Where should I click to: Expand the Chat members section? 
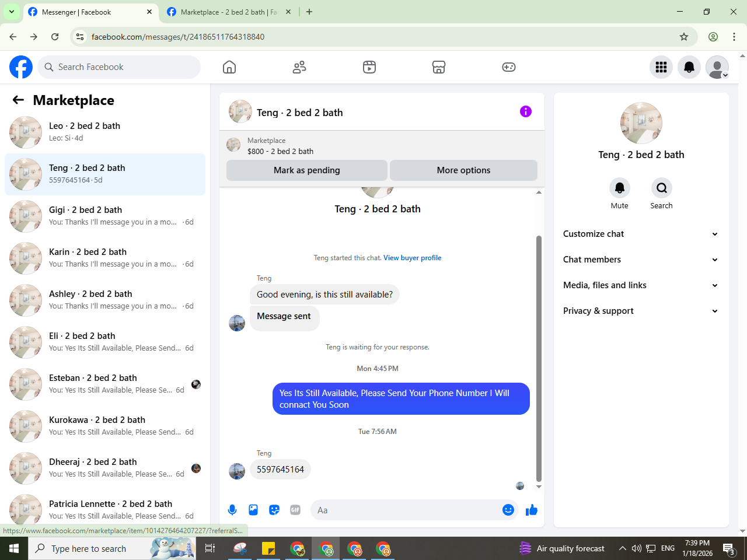point(641,260)
